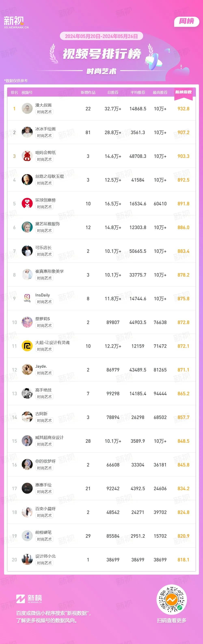
Task: Open 漫大叔画 avatar thumbnail
Action: pos(27,109)
